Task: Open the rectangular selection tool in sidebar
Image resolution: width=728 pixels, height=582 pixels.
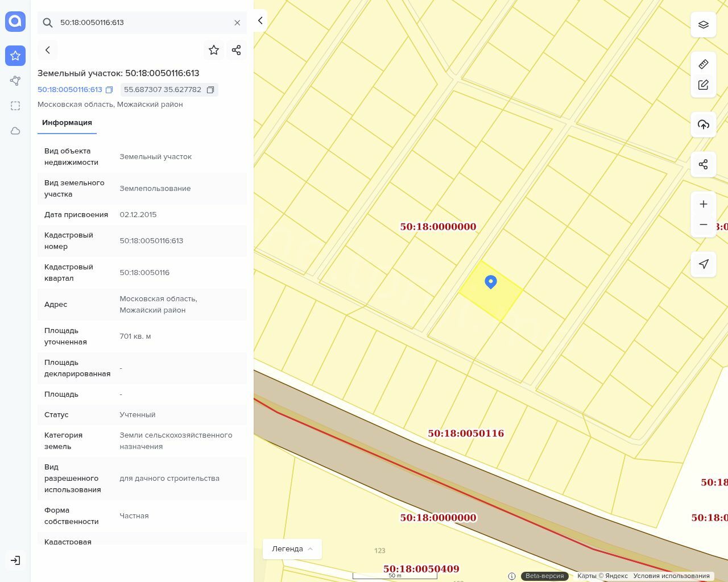Action: [x=15, y=106]
